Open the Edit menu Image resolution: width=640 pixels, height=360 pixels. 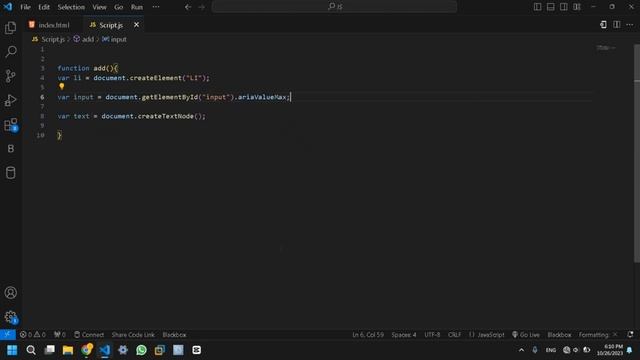[44, 7]
